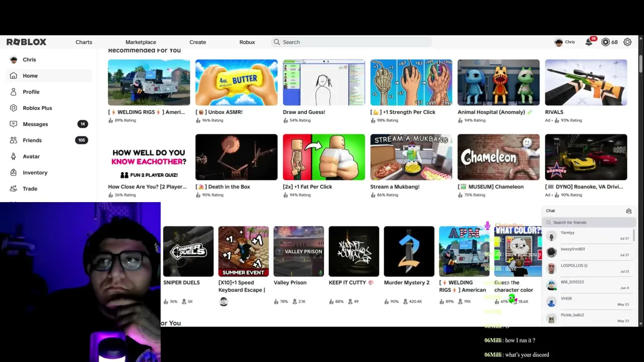Viewport: 644px width, 362px height.
Task: Open chat with Yarelyy
Action: [589, 236]
